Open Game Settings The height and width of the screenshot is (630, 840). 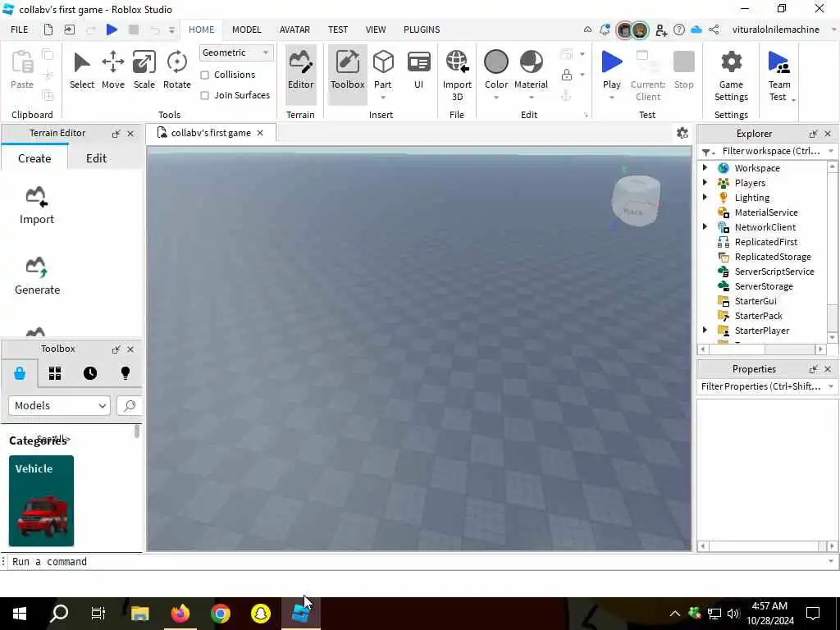tap(731, 75)
